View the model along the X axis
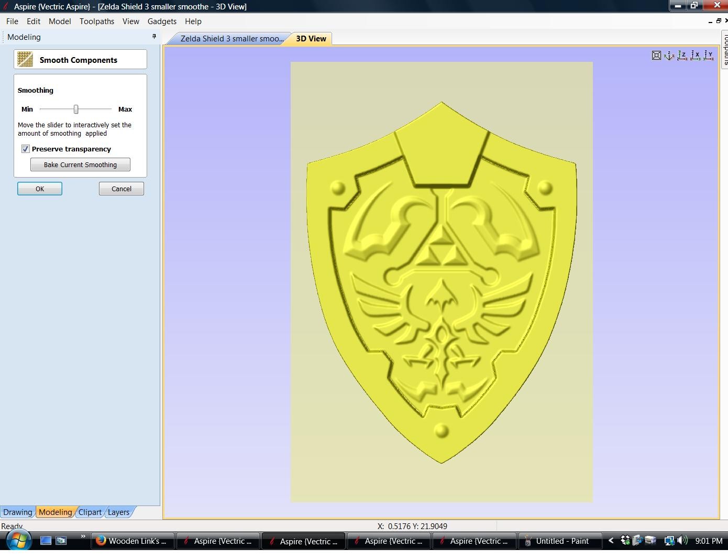Viewport: 728px width, 560px height. tap(695, 55)
